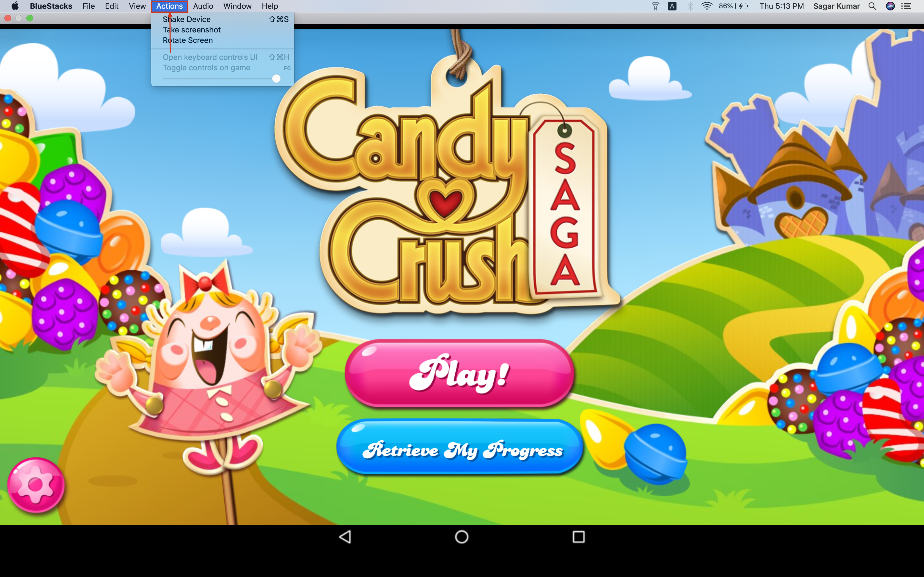Image resolution: width=924 pixels, height=577 pixels.
Task: Drag the toggle slider in Actions menu
Action: [277, 80]
